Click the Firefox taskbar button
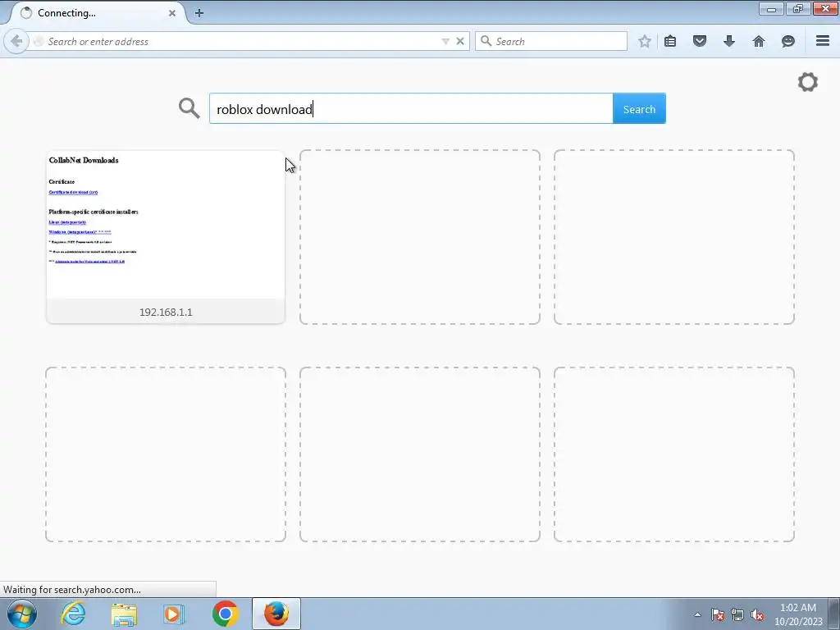Image resolution: width=840 pixels, height=630 pixels. [276, 614]
